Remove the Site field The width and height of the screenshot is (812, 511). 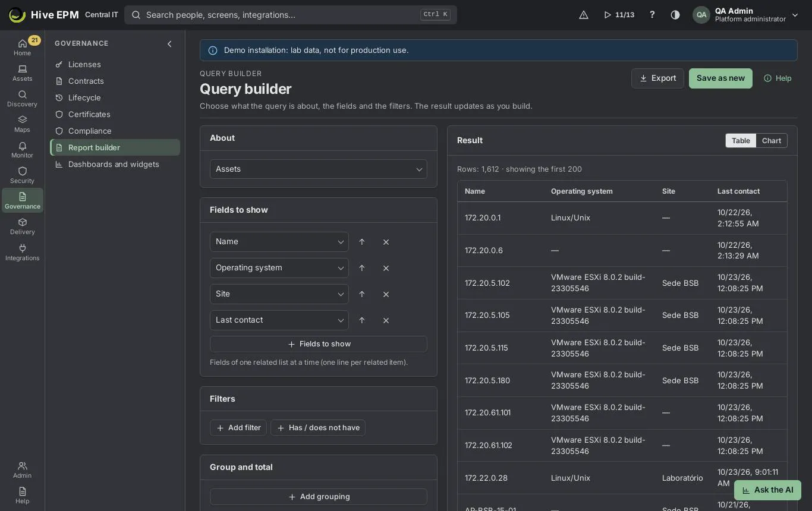[x=386, y=294]
